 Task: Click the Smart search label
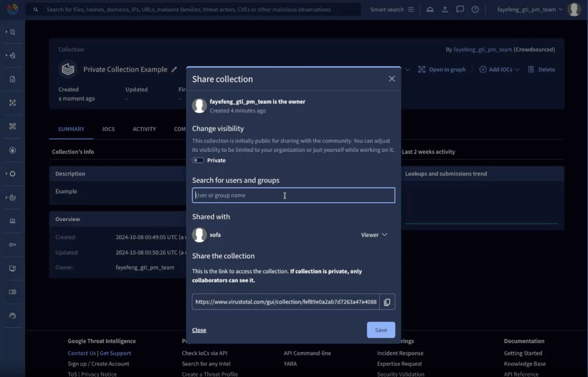point(387,9)
